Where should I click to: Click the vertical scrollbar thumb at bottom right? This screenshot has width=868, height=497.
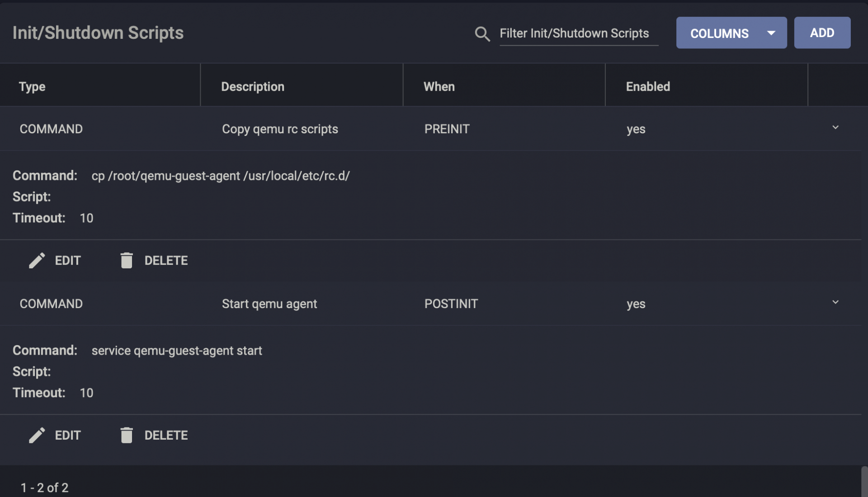coord(864,482)
